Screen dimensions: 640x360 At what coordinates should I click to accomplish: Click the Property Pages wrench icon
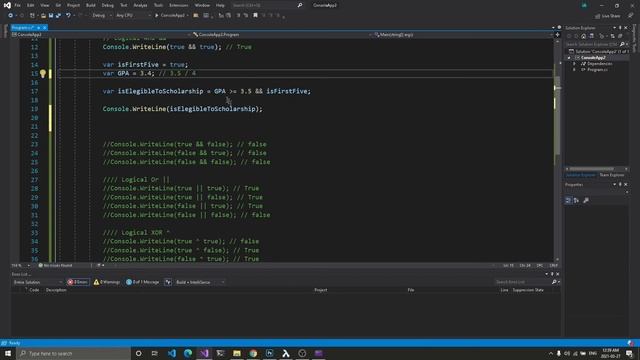pos(586,200)
